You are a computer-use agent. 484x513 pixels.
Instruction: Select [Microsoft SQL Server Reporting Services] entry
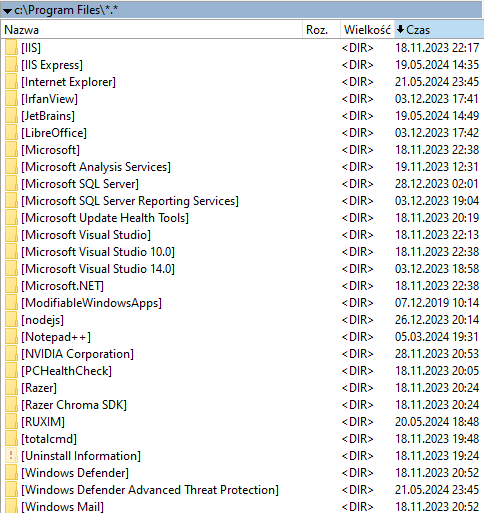(x=130, y=201)
